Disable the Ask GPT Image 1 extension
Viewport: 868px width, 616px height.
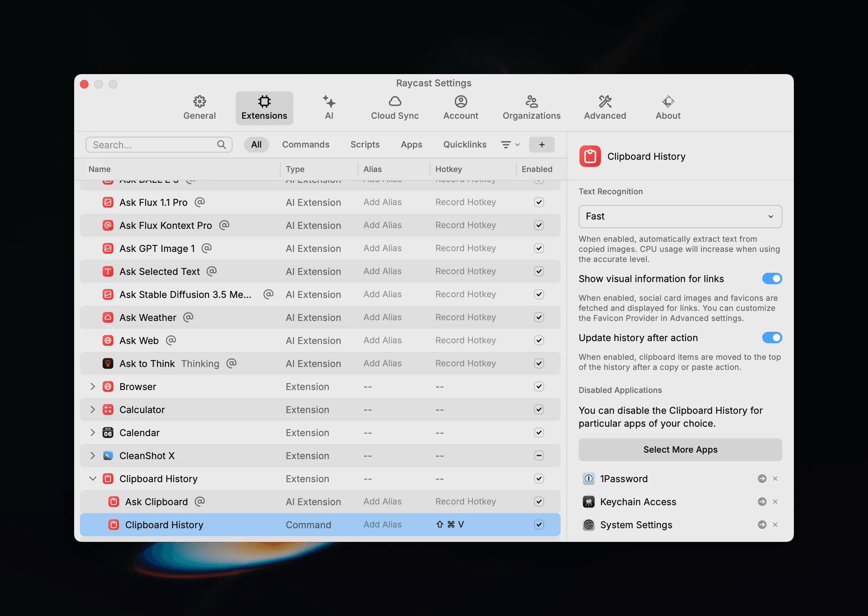click(x=539, y=248)
